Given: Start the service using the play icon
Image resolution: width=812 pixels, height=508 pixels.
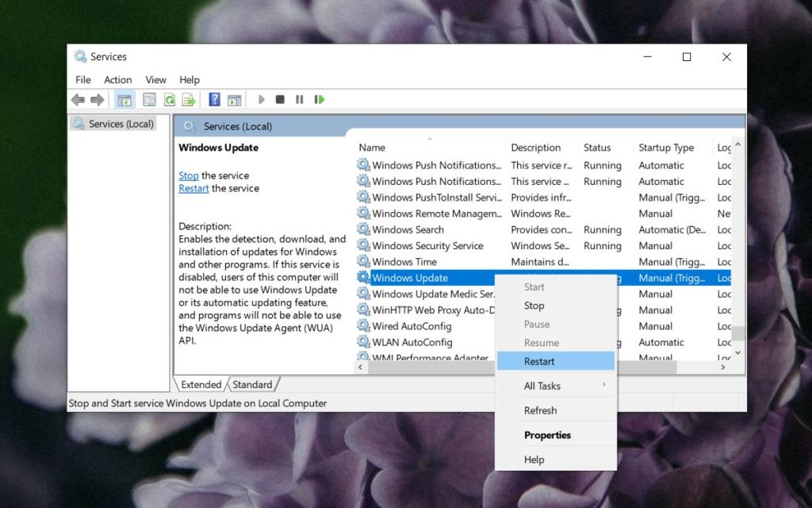Looking at the screenshot, I should click(262, 99).
